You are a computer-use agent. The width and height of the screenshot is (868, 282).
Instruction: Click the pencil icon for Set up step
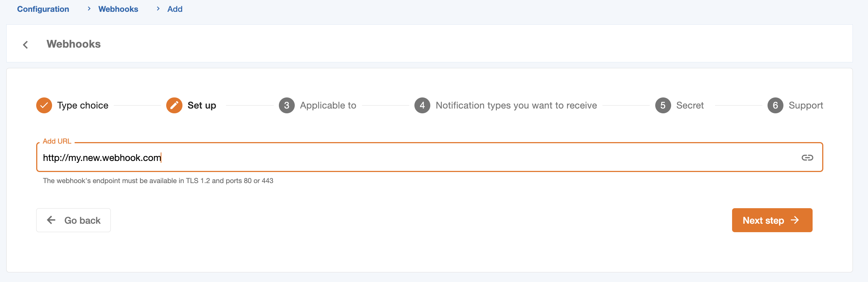click(174, 106)
